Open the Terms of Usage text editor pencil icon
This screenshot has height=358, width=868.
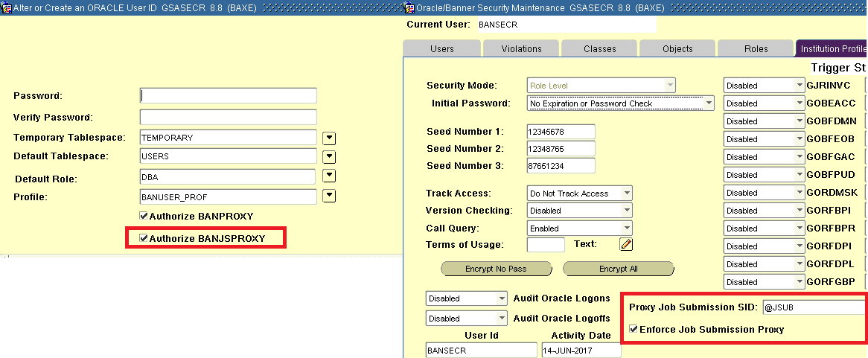626,245
